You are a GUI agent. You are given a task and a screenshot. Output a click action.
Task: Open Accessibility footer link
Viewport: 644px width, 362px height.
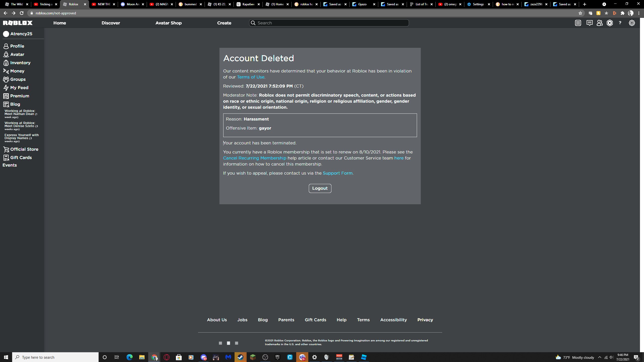coord(393,320)
